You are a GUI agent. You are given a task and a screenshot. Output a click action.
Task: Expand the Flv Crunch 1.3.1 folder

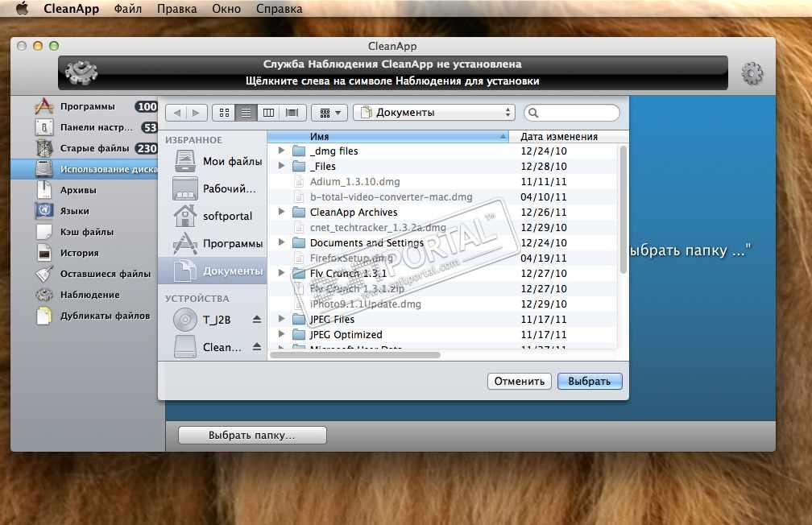click(x=281, y=273)
